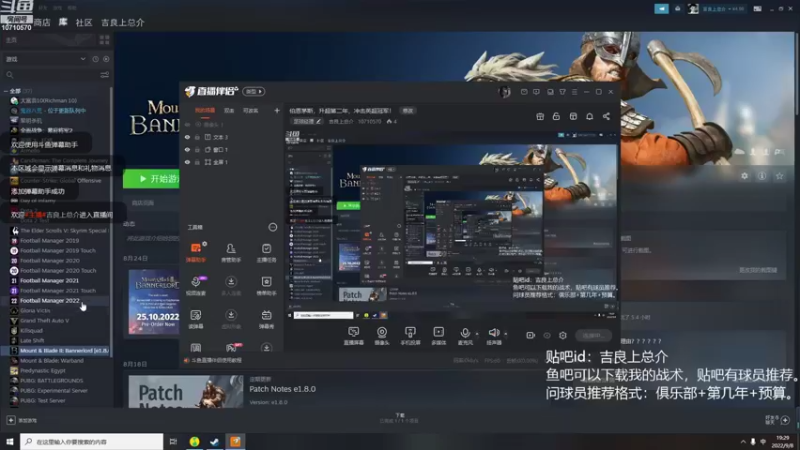Click the gift box icon in 直播伴侣 header
Screen dimensions: 800x450
pos(540,116)
